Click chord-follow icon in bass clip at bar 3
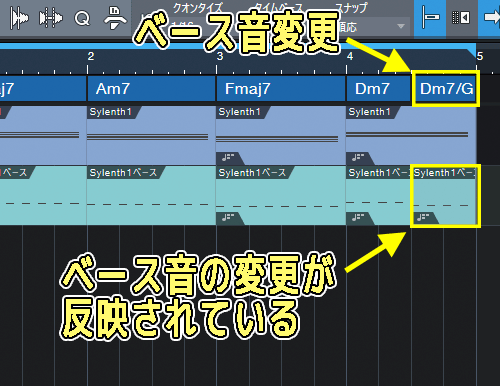Screen dimensions: 500x386 (229, 218)
